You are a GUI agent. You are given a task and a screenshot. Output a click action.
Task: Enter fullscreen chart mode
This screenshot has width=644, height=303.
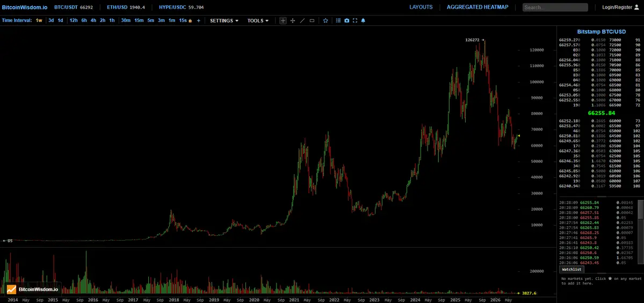click(x=355, y=20)
